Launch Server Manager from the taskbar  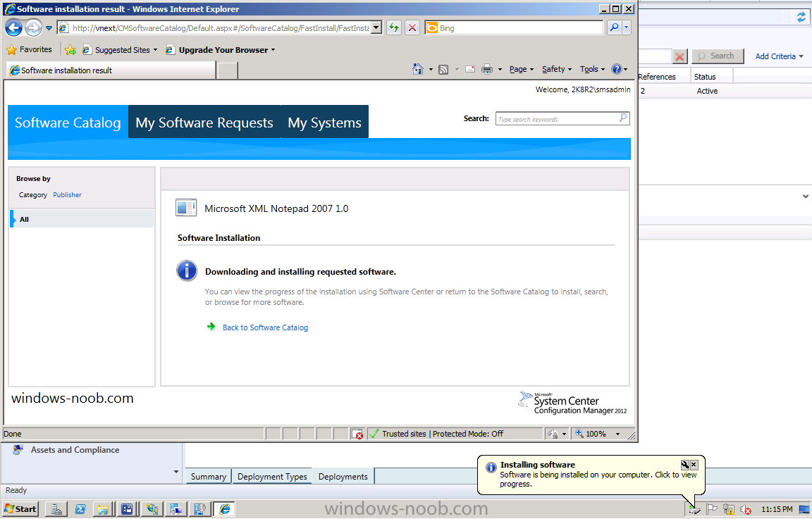[56, 509]
